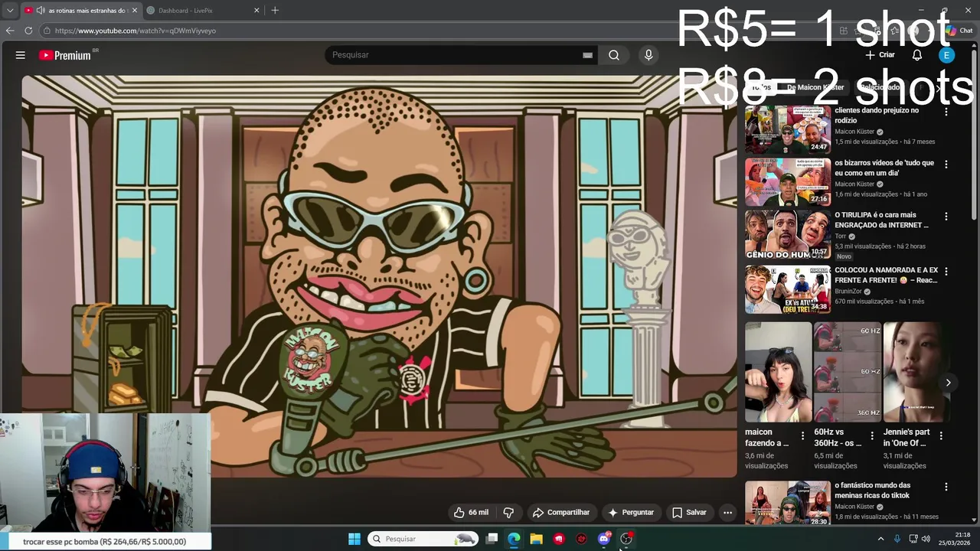The image size is (980, 551).
Task: Go to YouTube Premium home logo
Action: point(65,55)
